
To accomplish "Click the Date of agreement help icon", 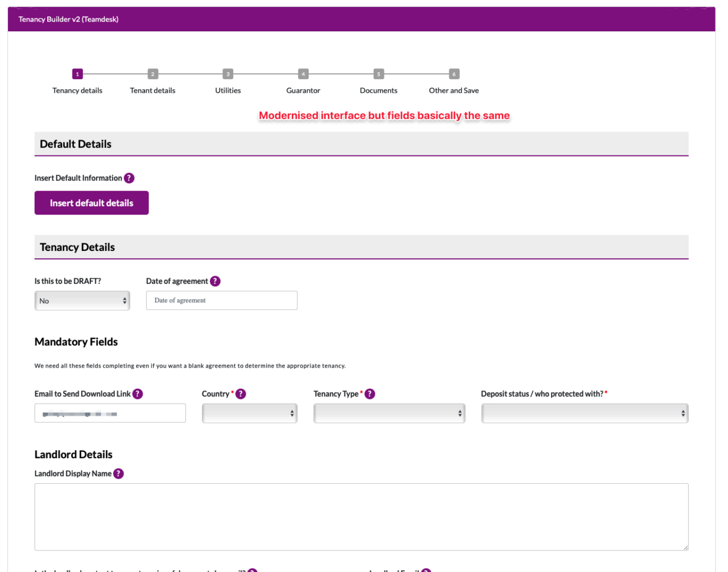I will click(x=215, y=281).
